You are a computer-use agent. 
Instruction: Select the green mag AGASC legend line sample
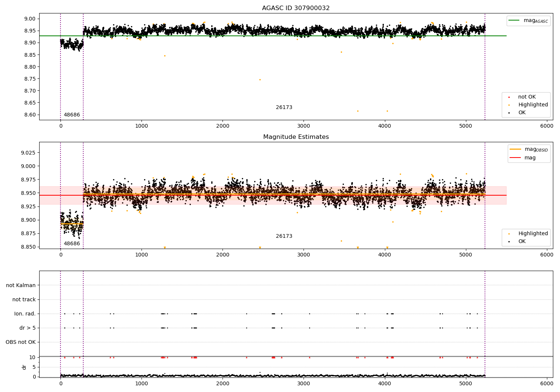click(515, 21)
